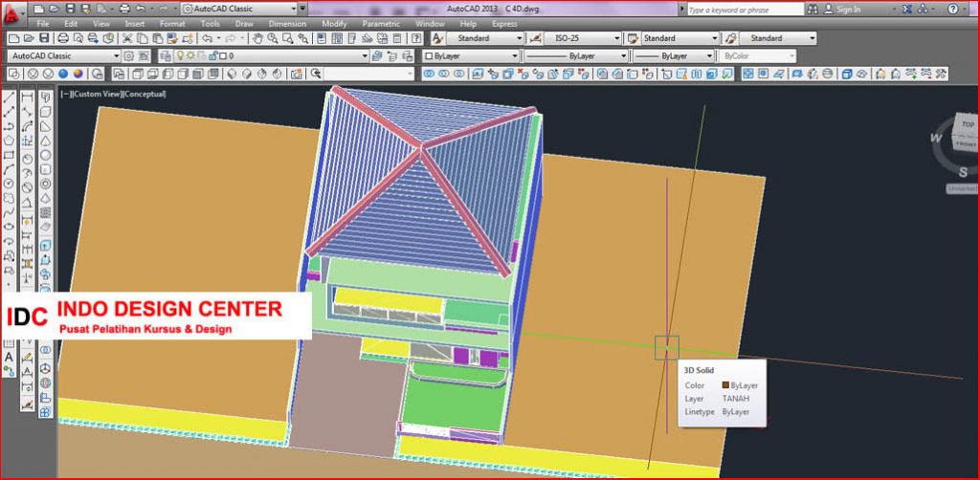Image resolution: width=980 pixels, height=480 pixels.
Task: Select the Cone solid tool
Action: point(46,142)
